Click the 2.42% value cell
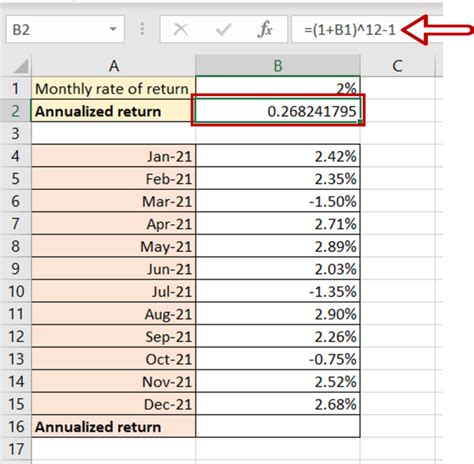This screenshot has height=464, width=474. tap(278, 156)
